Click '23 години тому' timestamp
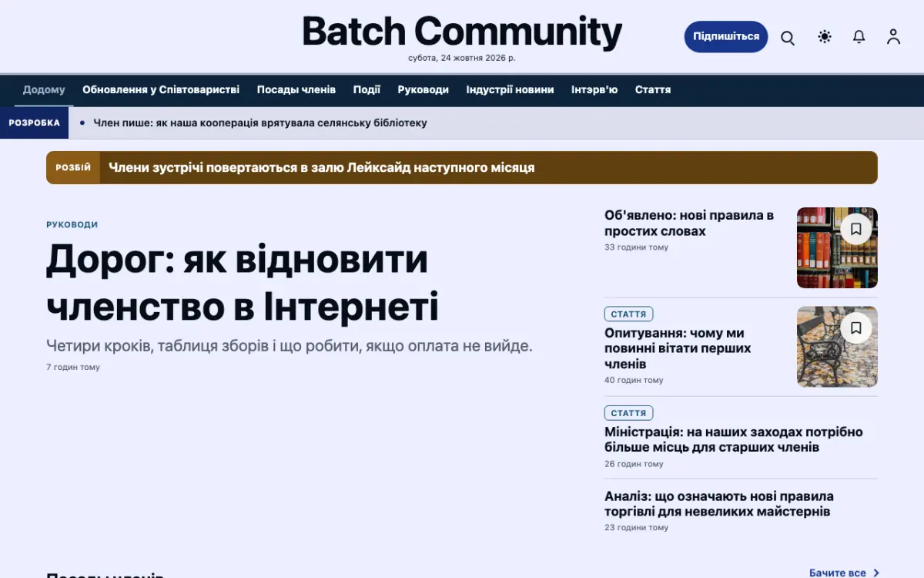The width and height of the screenshot is (924, 578). coord(637,528)
